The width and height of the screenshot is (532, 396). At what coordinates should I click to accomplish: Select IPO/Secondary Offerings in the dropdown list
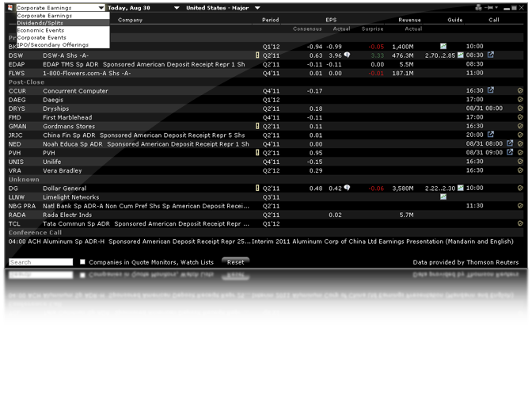[63, 45]
